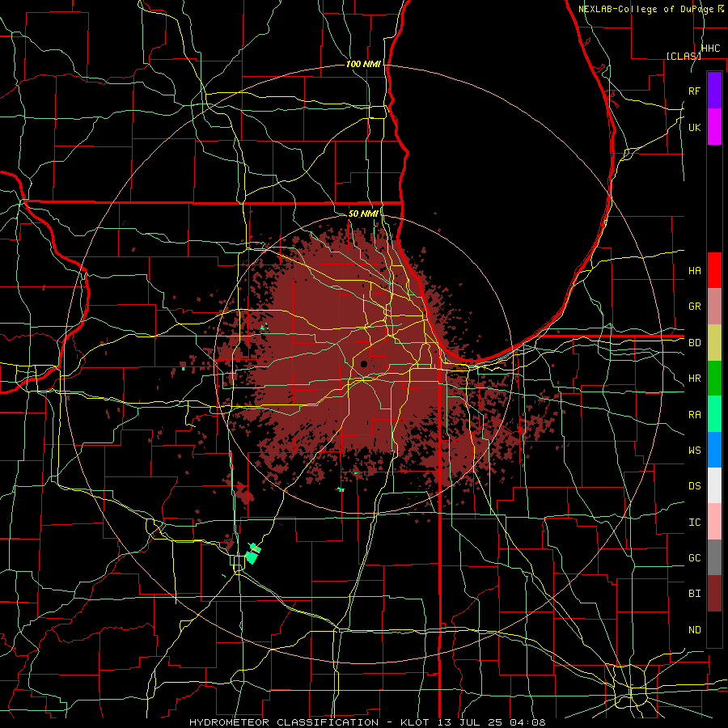Select the BD yellow legend swatch
Screen dimensions: 728x728
click(714, 343)
